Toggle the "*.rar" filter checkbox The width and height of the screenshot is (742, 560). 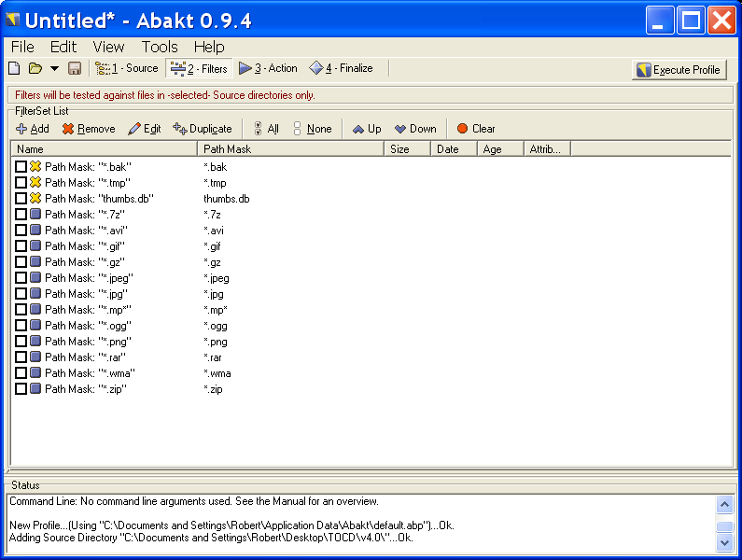click(21, 357)
